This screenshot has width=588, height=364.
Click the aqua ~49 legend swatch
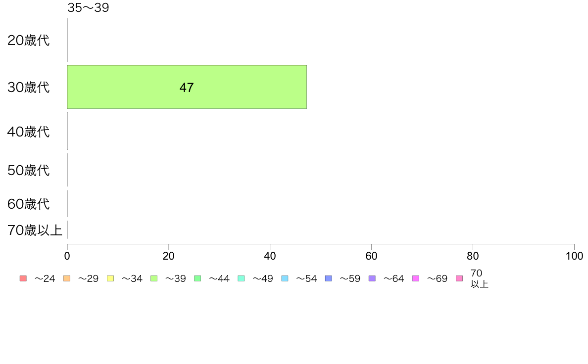(x=241, y=278)
